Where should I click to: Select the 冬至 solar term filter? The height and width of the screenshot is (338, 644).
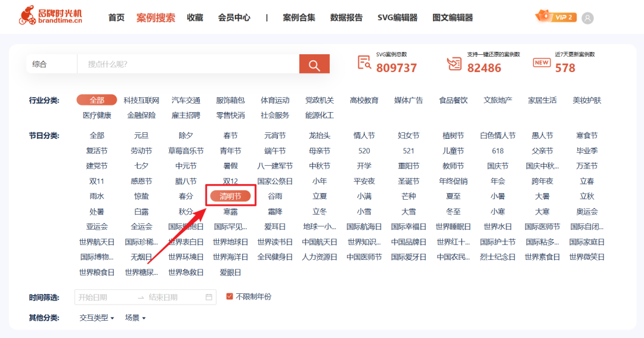453,212
